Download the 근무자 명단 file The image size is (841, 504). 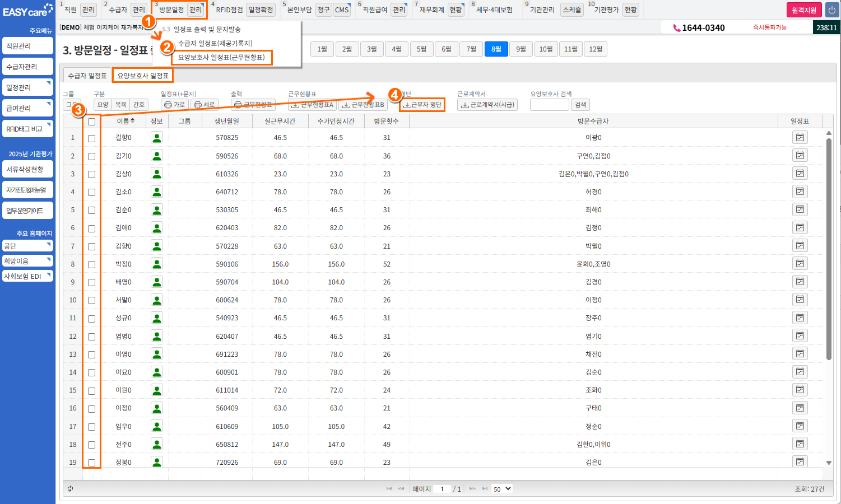pyautogui.click(x=422, y=105)
